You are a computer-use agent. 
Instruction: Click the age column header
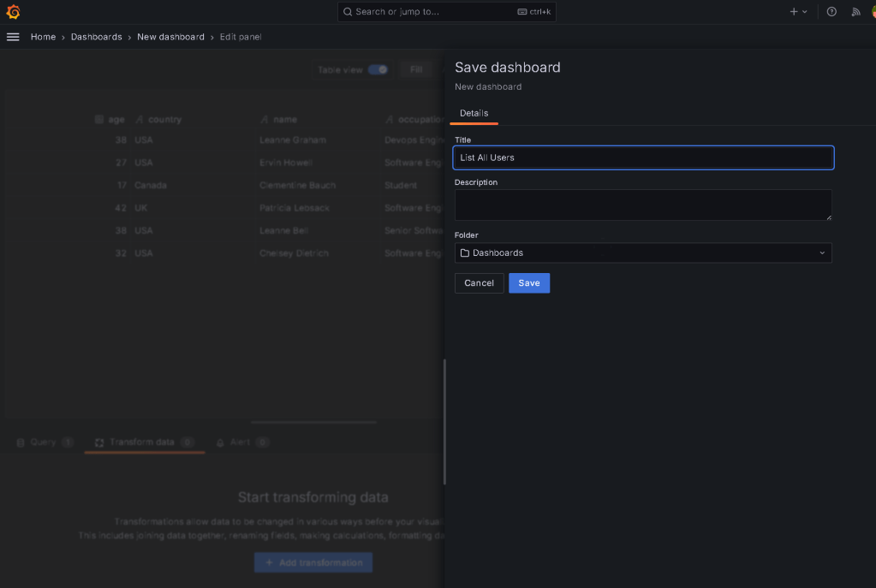[110, 120]
